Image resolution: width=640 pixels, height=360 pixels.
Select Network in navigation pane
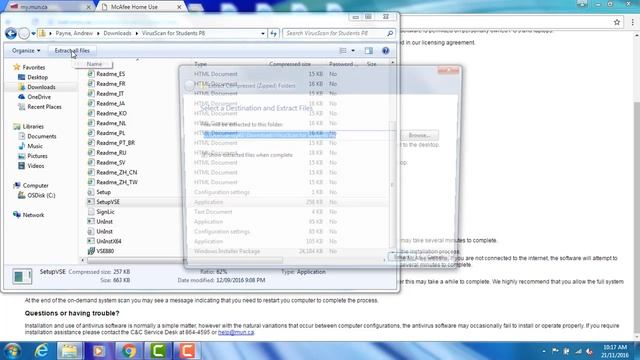click(33, 215)
